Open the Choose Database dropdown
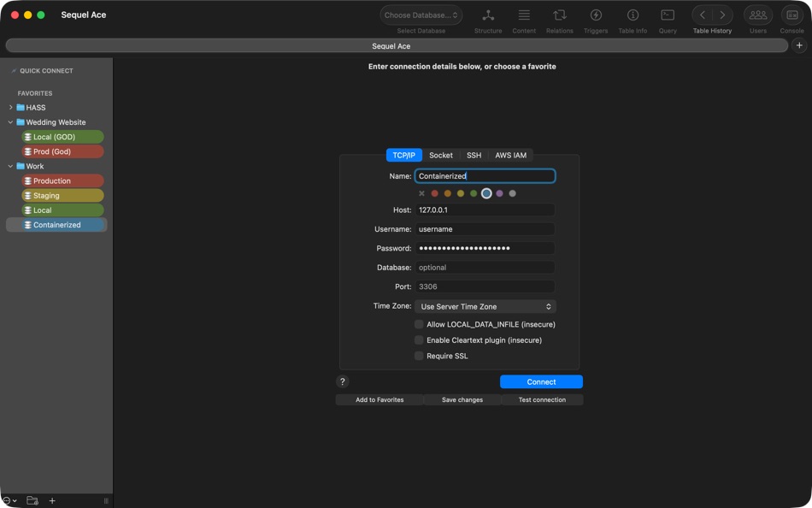The height and width of the screenshot is (508, 812). pos(420,14)
